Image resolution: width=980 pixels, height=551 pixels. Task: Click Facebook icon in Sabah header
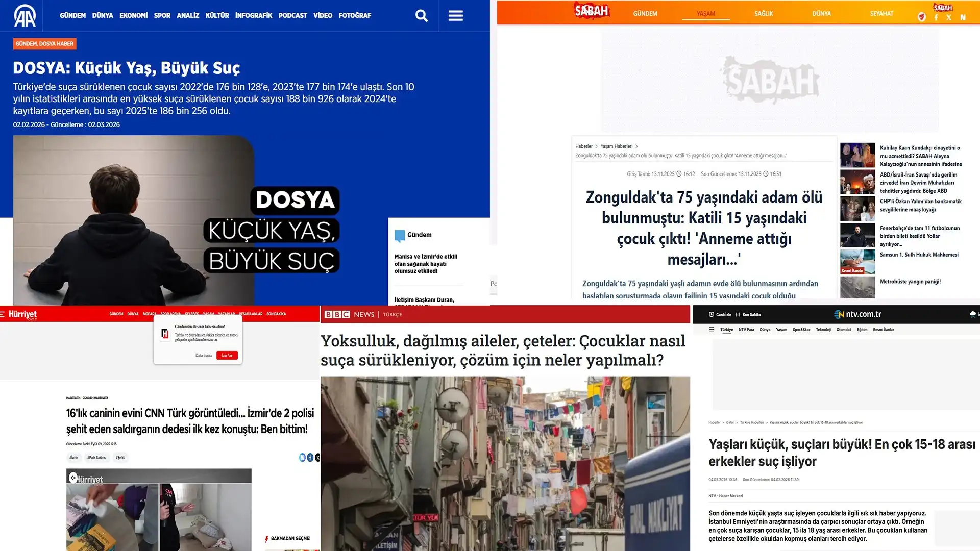click(936, 17)
